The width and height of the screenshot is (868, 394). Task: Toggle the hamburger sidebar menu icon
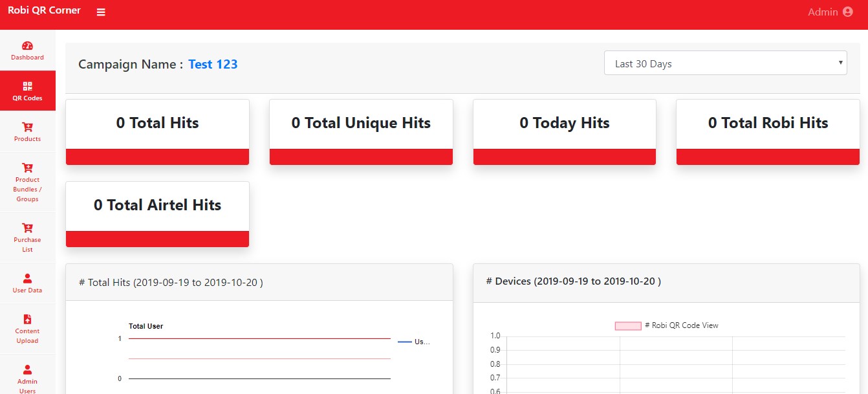[101, 12]
